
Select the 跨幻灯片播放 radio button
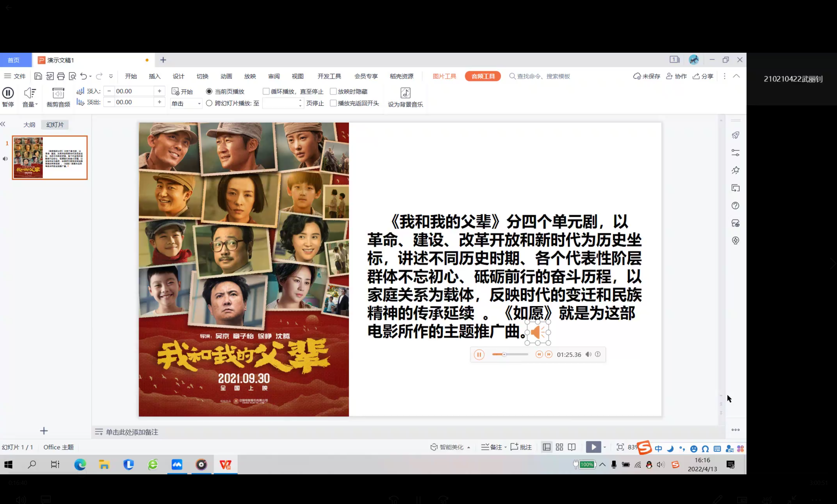[209, 103]
